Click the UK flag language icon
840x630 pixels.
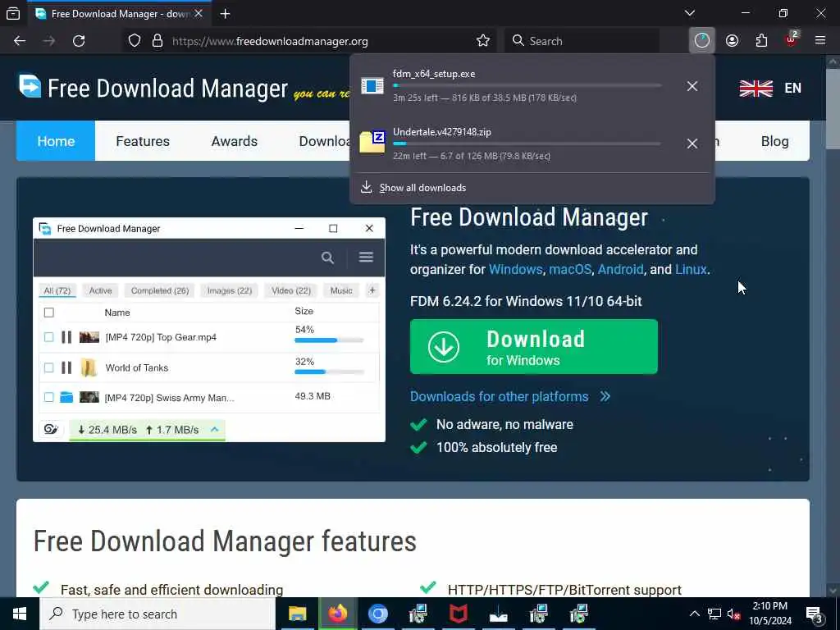(x=756, y=89)
